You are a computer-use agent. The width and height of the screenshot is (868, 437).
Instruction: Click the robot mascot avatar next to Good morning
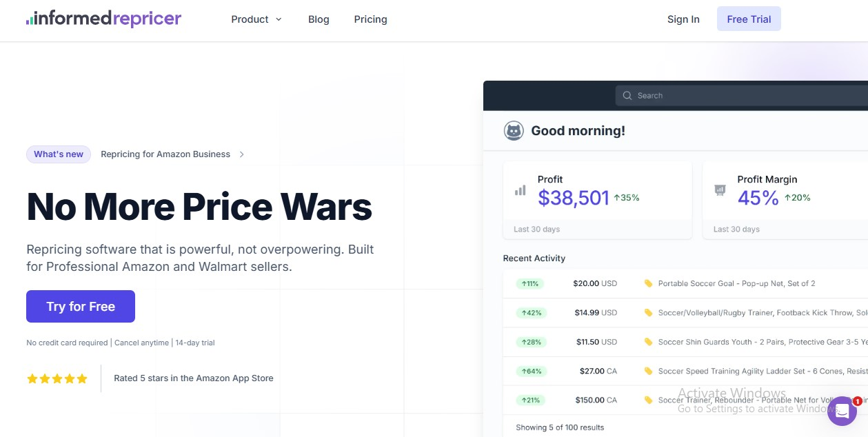[x=514, y=130]
